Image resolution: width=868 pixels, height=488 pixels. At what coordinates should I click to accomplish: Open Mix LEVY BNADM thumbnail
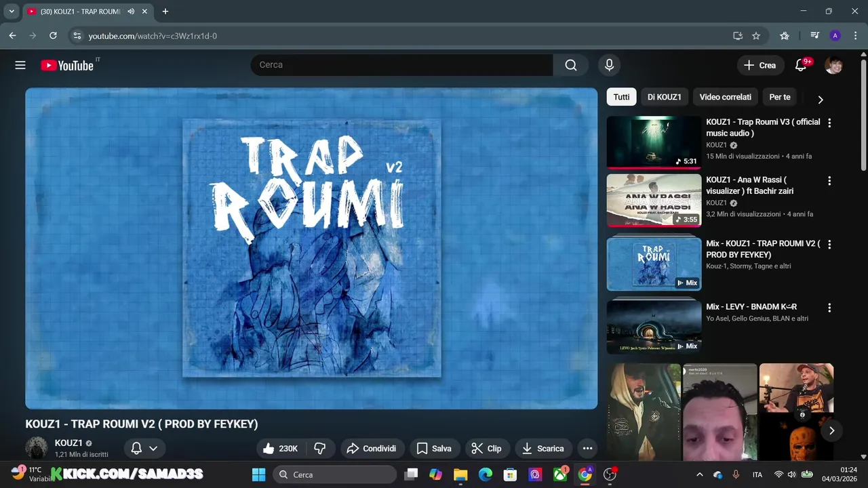[x=654, y=326]
